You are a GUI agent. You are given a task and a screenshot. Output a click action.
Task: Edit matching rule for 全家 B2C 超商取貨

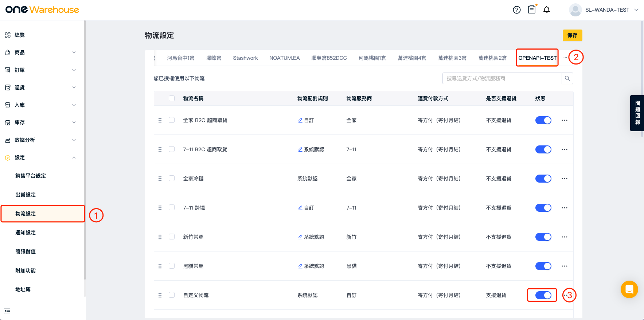(x=300, y=120)
